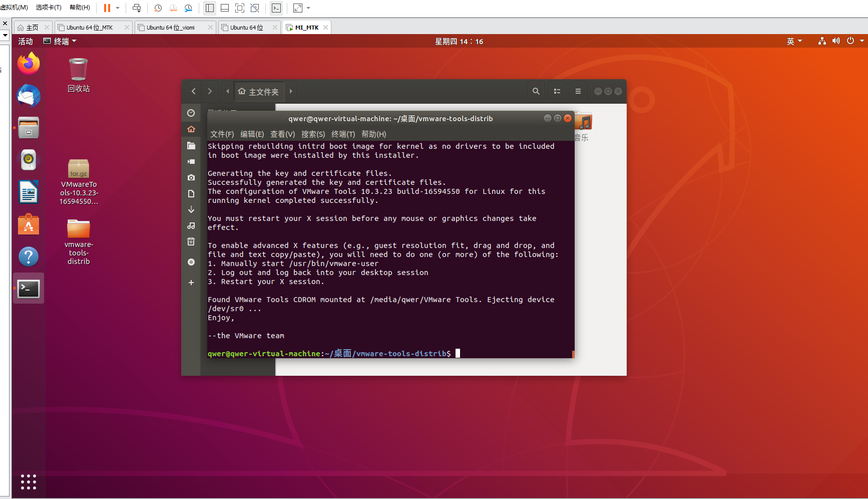Open the Help icon in the dock

click(29, 257)
